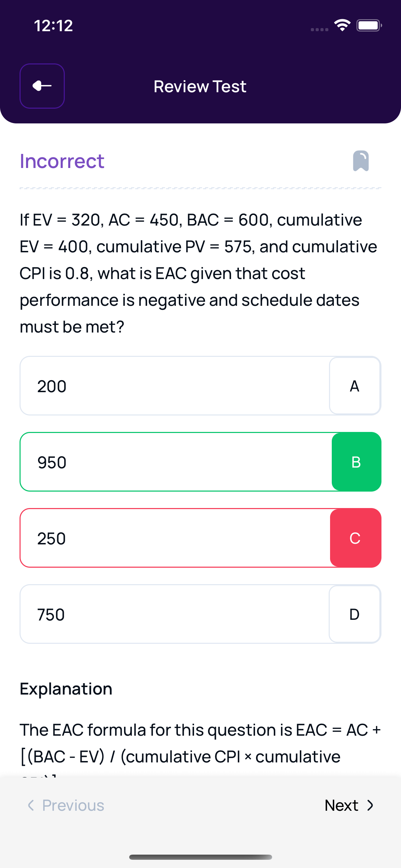Tap the Wi-Fi icon in the status bar
401x868 pixels.
pos(342,25)
